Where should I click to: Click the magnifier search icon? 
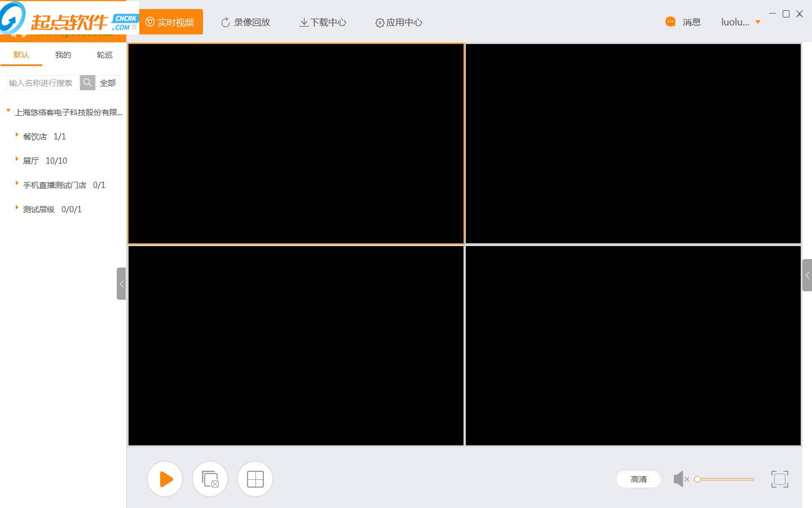tap(87, 83)
